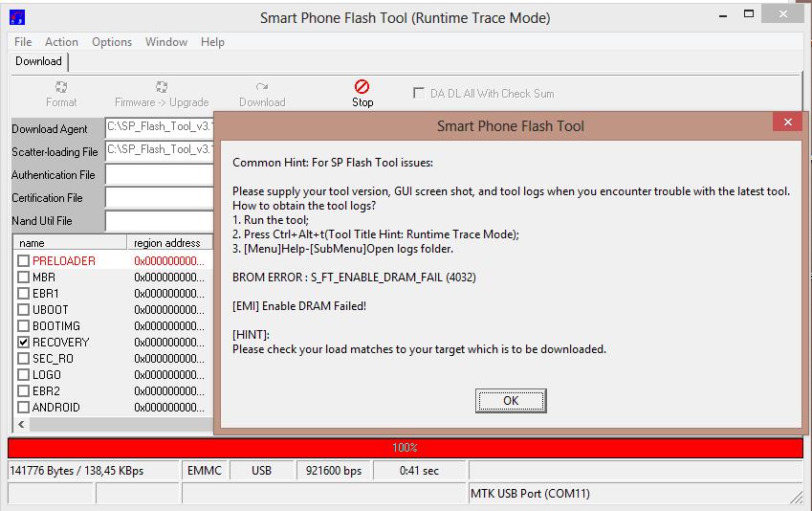Click the Certification File label button
This screenshot has width=812, height=511.
coord(57,197)
